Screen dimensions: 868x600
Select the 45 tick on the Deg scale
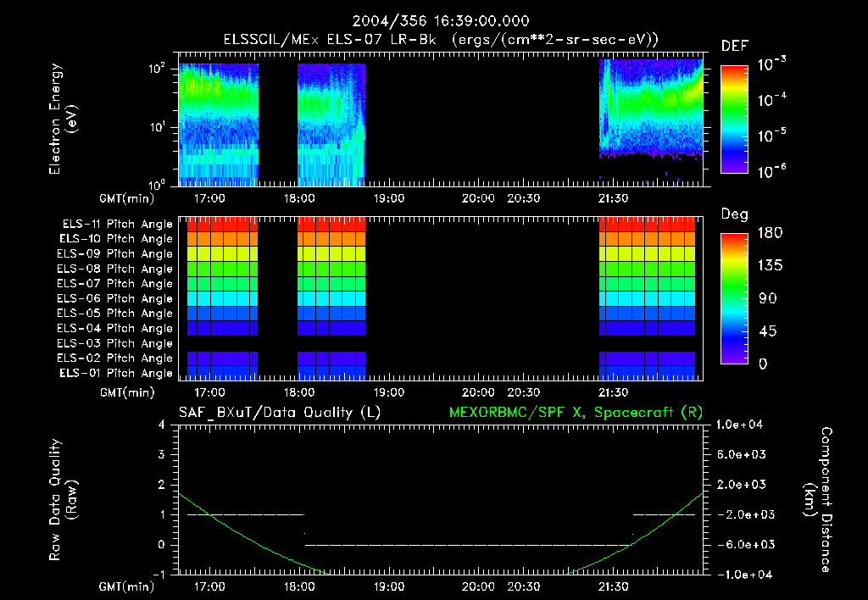[768, 331]
